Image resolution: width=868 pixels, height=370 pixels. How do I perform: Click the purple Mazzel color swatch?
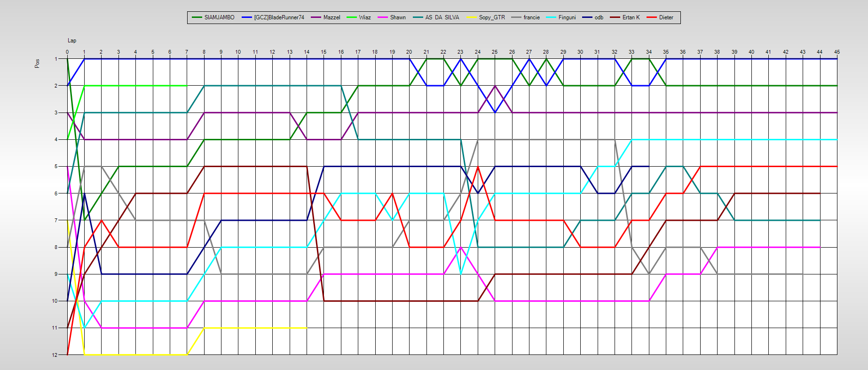(316, 17)
